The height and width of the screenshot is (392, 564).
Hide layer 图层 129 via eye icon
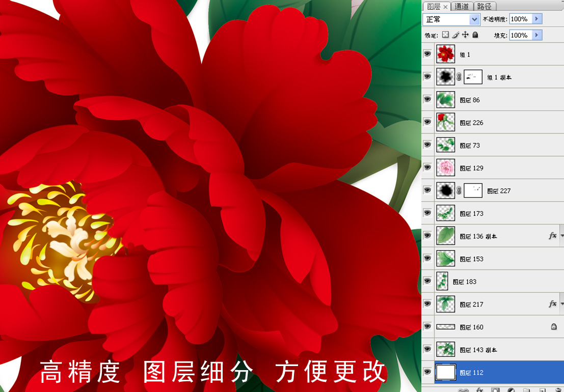pyautogui.click(x=427, y=167)
